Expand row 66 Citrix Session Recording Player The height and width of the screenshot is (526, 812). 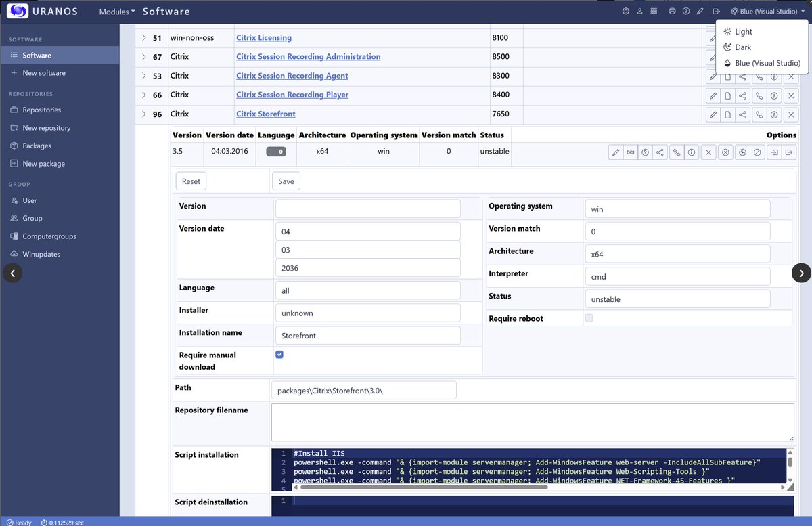click(x=144, y=95)
